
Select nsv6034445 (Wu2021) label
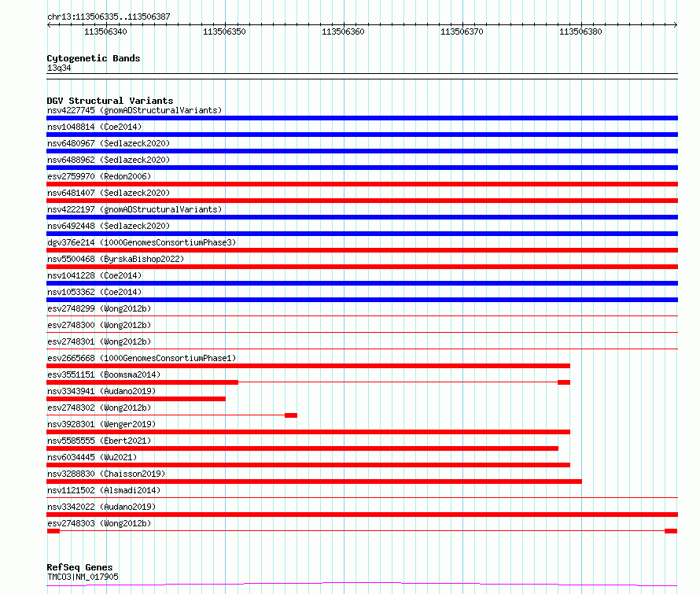click(x=92, y=457)
